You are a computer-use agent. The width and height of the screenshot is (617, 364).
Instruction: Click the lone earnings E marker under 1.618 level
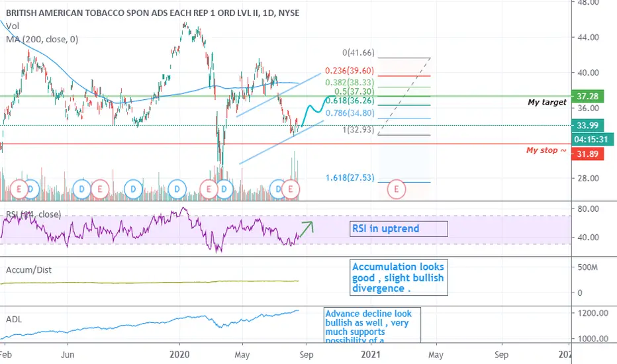(x=397, y=189)
